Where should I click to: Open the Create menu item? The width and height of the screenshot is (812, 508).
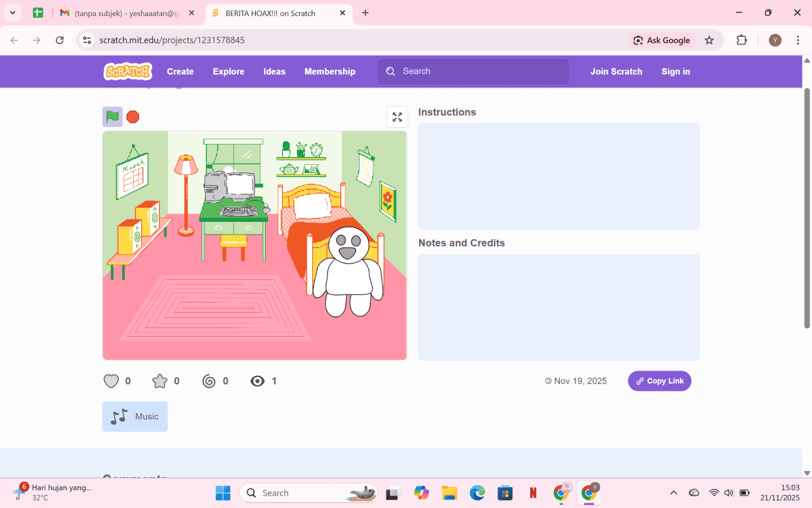click(180, 71)
